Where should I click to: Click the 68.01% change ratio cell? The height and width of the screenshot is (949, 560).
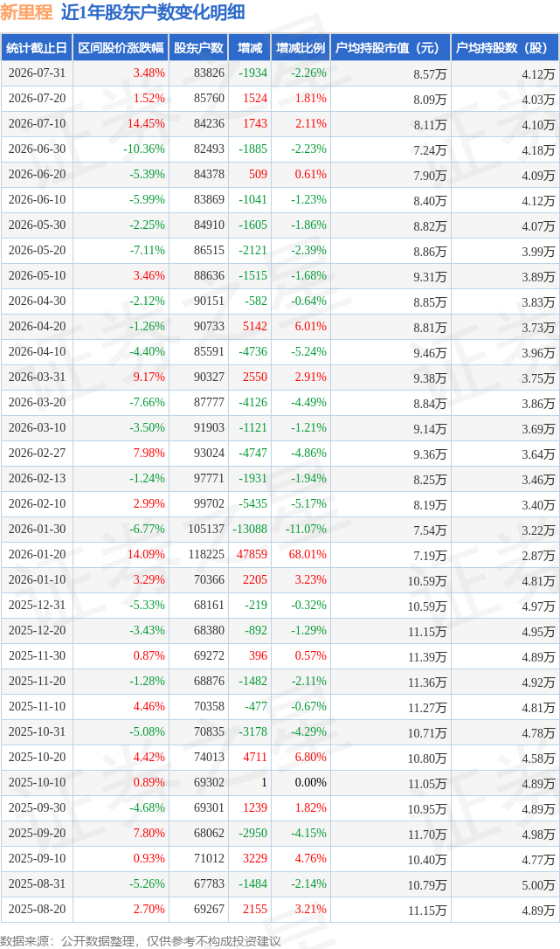click(308, 554)
